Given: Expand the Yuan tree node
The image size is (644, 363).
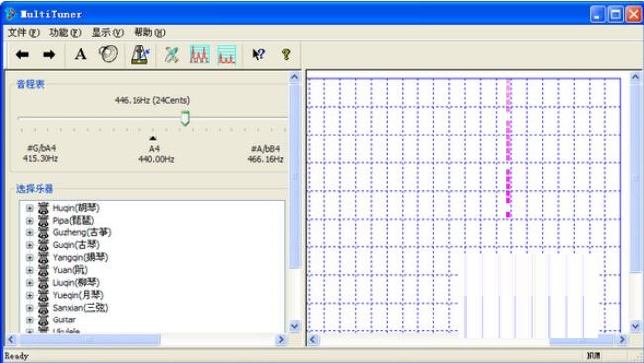Looking at the screenshot, I should click(29, 270).
